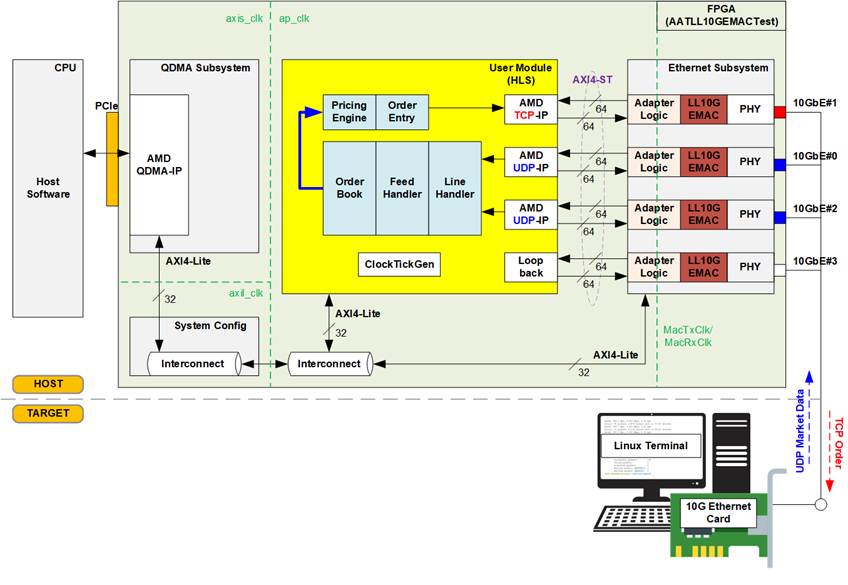Select the Pricing Engine block
The image size is (848, 585).
click(349, 112)
